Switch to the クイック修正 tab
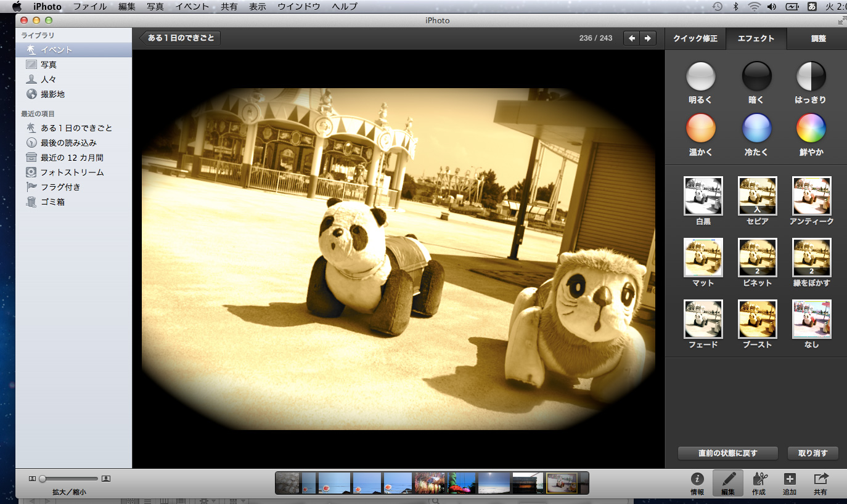The height and width of the screenshot is (504, 847). tap(695, 38)
